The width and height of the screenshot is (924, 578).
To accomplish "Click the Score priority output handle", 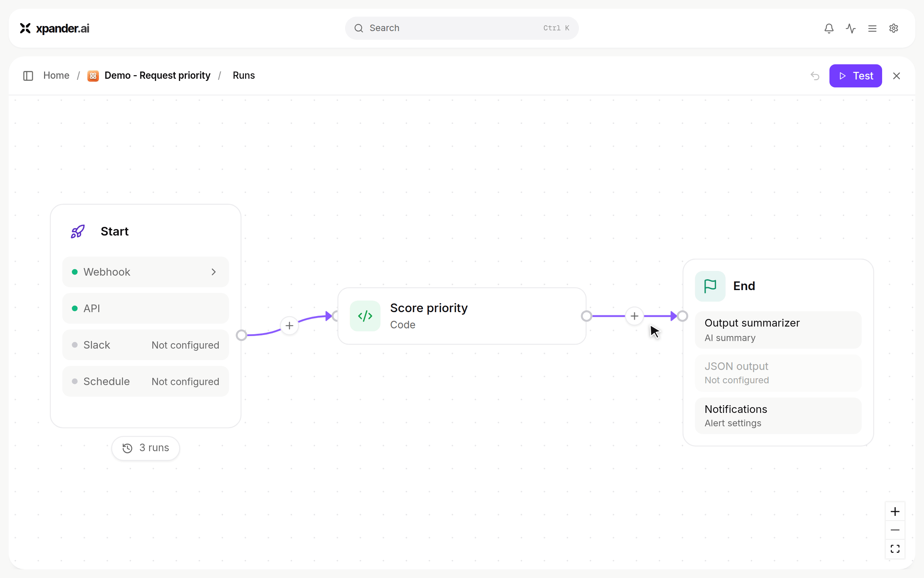I will [x=587, y=316].
